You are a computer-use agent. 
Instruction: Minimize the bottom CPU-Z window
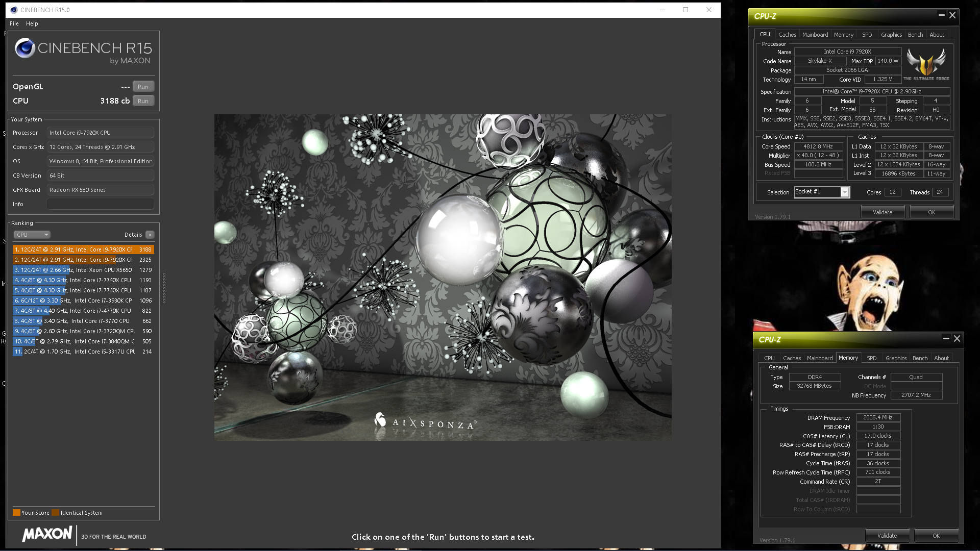(946, 339)
